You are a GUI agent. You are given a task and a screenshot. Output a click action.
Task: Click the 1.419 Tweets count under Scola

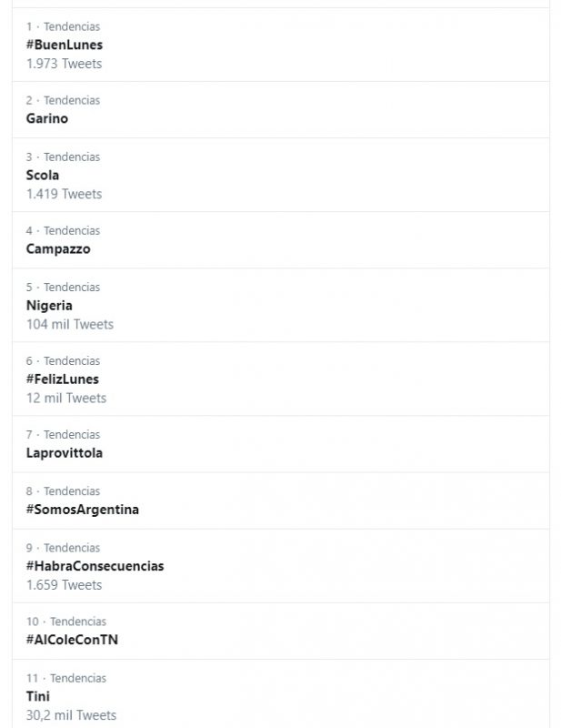[64, 194]
